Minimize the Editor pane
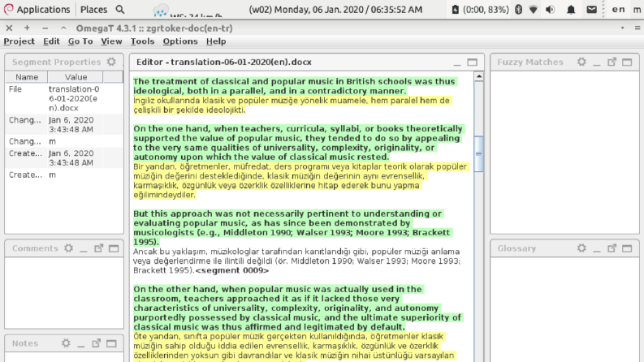644x362 pixels. coord(456,62)
